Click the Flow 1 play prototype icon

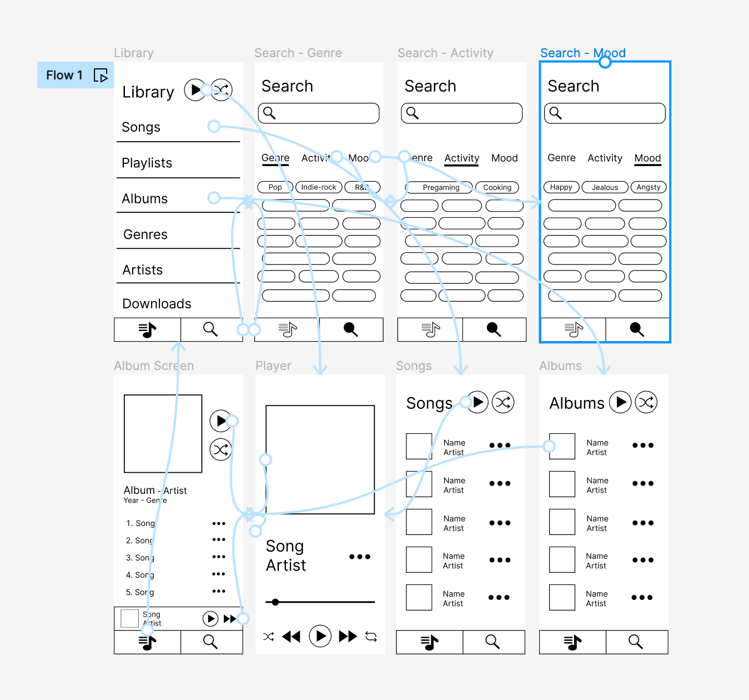pyautogui.click(x=101, y=75)
